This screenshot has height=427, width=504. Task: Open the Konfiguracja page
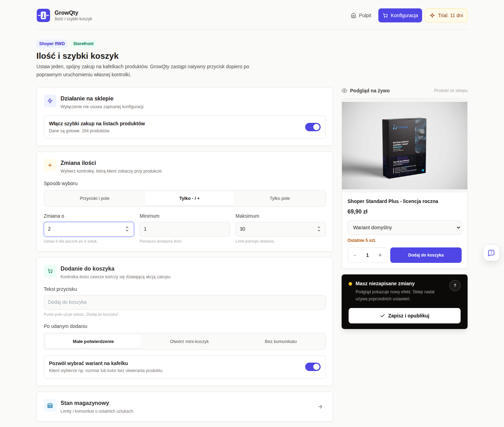[400, 15]
